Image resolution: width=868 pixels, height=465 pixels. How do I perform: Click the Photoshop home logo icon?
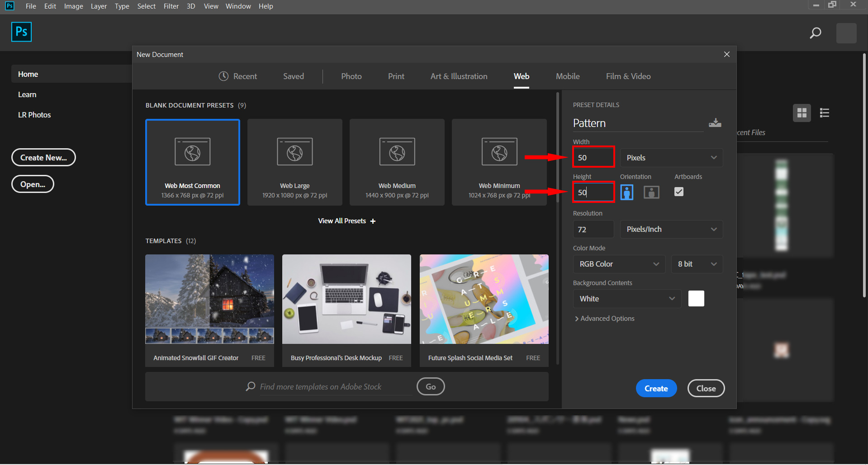click(21, 32)
